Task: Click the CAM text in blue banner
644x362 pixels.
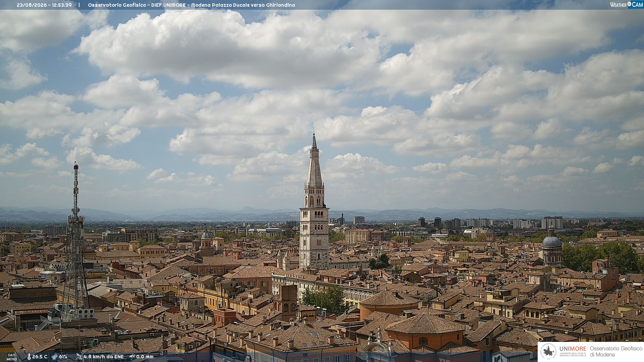Action: click(637, 4)
